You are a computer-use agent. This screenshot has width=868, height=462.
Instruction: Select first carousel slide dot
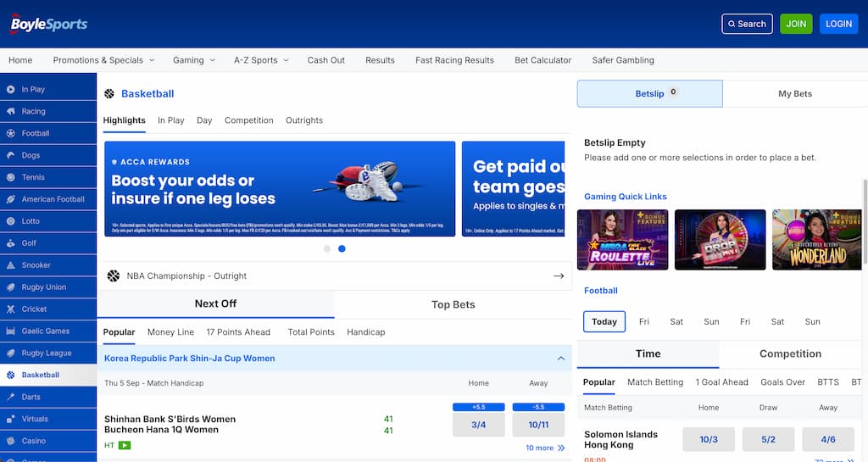pos(327,248)
